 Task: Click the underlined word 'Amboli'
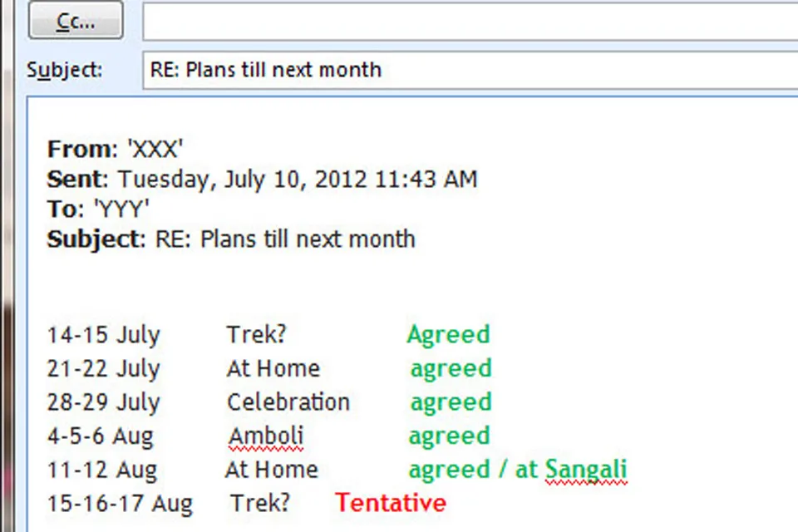(265, 436)
